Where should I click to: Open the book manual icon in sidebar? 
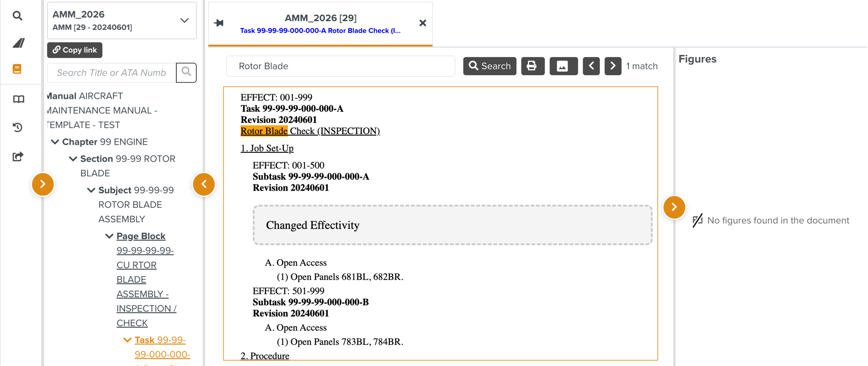pyautogui.click(x=18, y=99)
